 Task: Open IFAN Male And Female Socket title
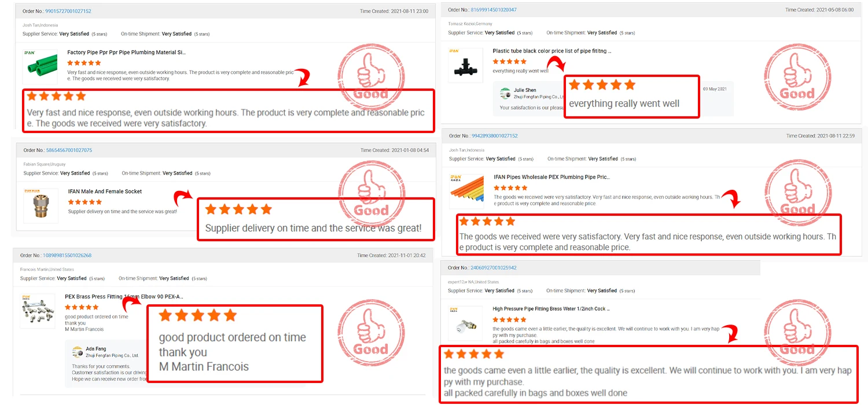coord(105,192)
